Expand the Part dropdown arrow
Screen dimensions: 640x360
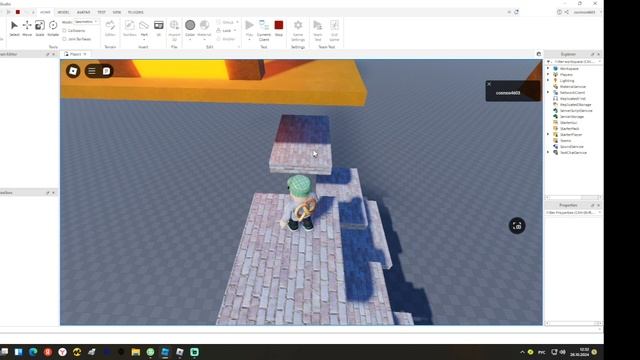[144, 39]
